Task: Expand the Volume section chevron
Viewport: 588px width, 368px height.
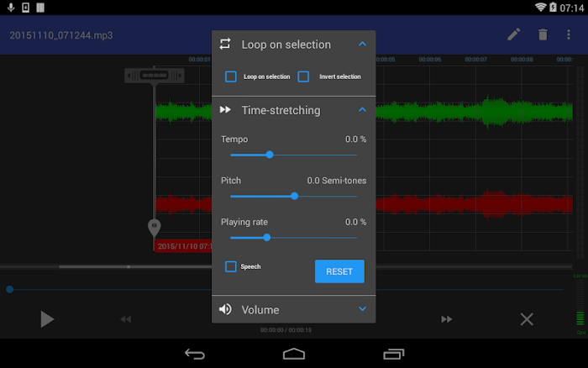Action: click(x=362, y=309)
